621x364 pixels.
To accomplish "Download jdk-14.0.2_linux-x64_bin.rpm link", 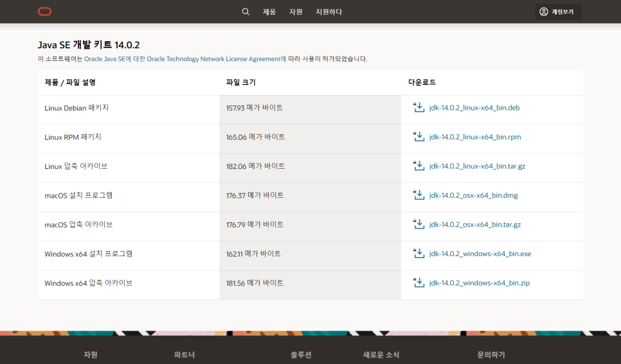I will (x=475, y=137).
